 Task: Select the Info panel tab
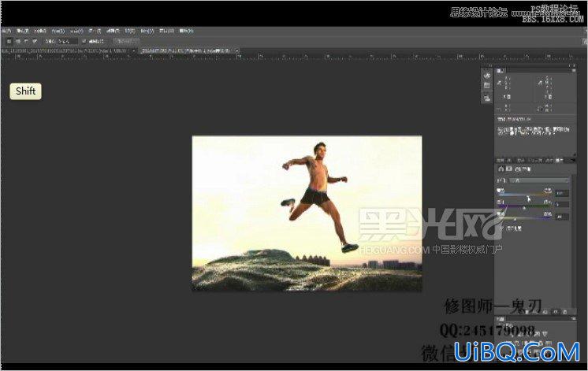501,70
